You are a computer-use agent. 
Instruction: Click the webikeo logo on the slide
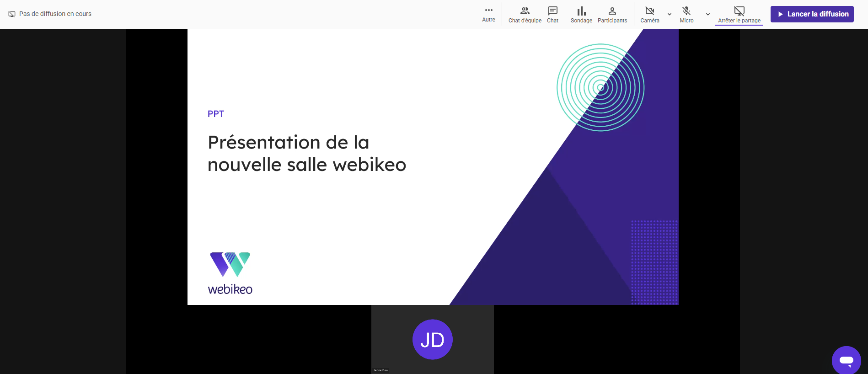pos(230,273)
